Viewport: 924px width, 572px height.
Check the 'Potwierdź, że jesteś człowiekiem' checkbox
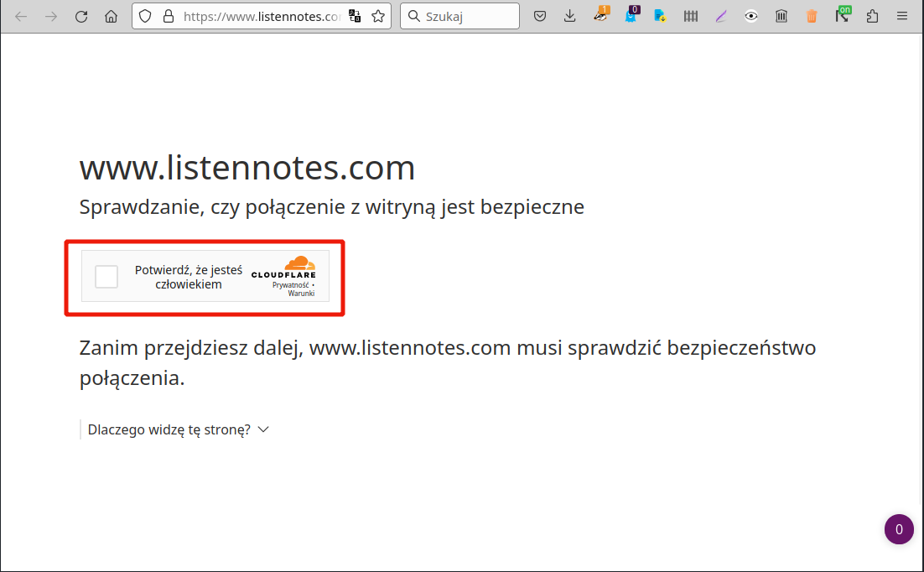(x=106, y=277)
